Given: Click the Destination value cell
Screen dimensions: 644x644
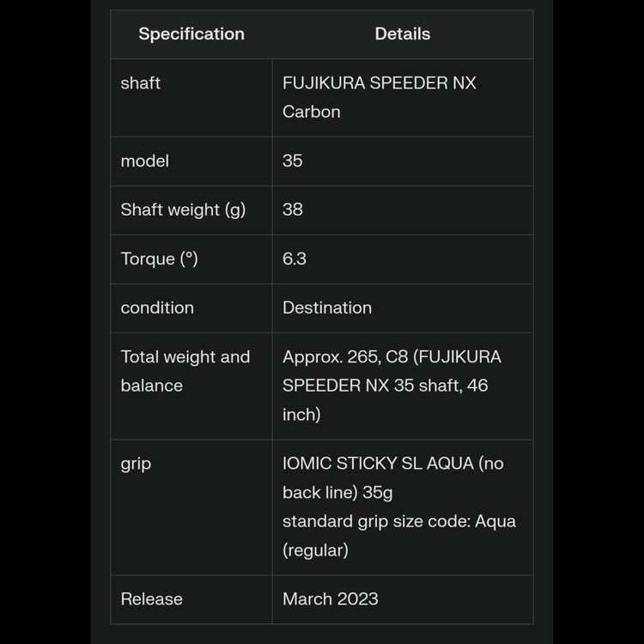Looking at the screenshot, I should coord(327,307).
